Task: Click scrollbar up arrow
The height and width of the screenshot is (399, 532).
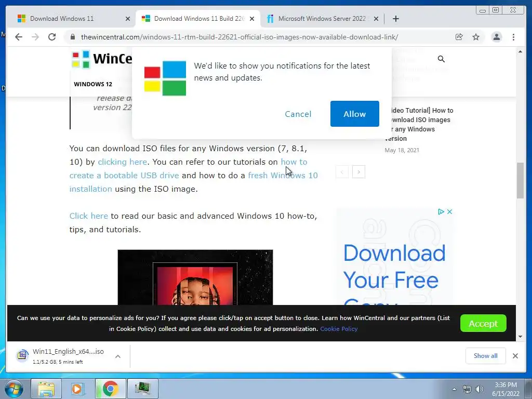Action: [x=520, y=51]
